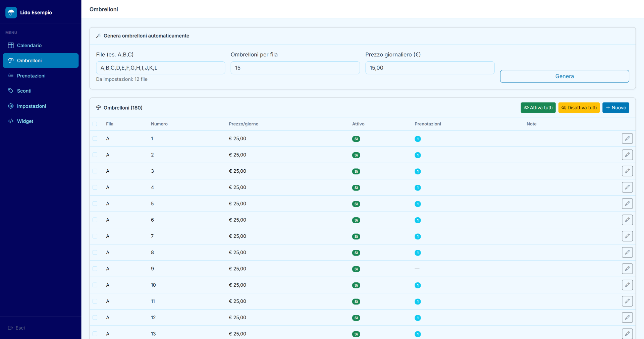Open the Sconti section
Image resolution: width=644 pixels, height=339 pixels.
41,91
